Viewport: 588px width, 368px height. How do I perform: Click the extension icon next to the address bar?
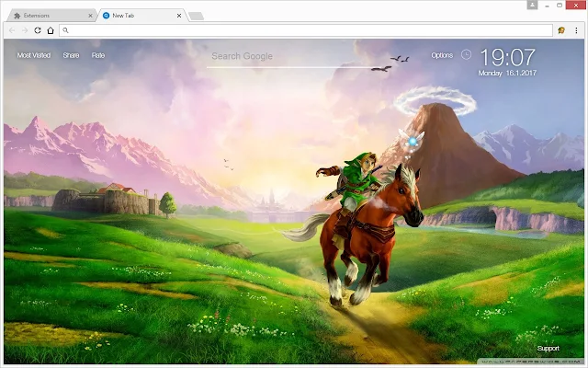561,30
